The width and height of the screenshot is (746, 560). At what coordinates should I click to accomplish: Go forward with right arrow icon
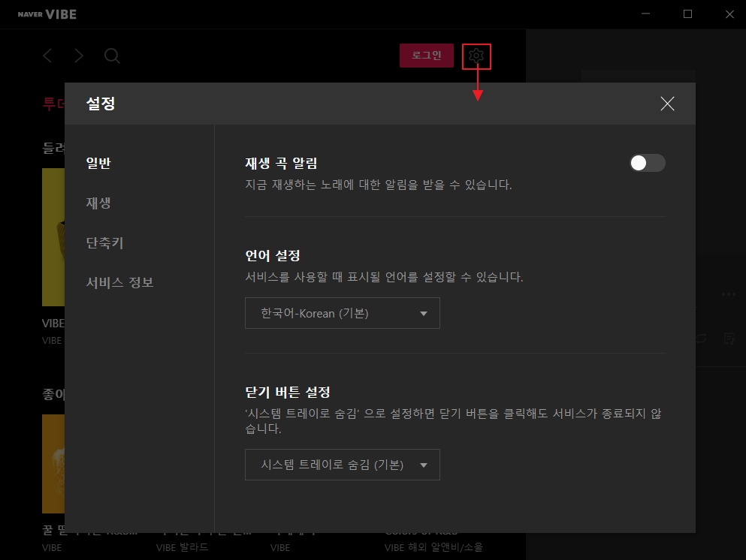coord(79,56)
